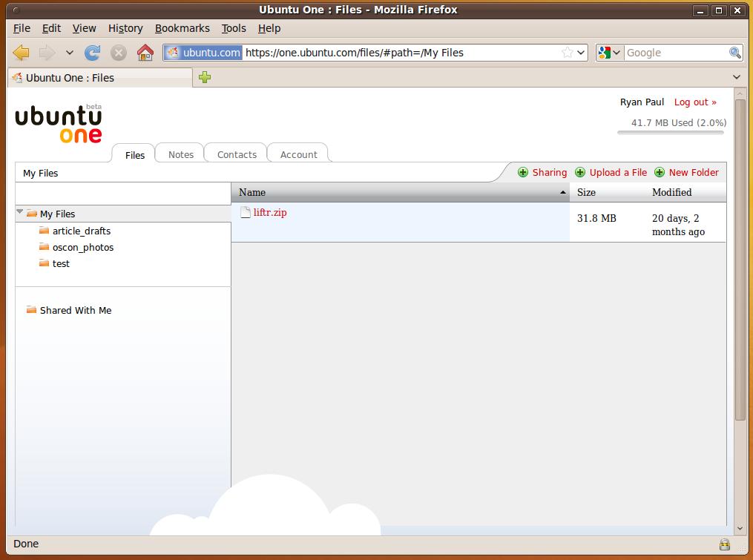Click the ubuntu.com site identity badge
This screenshot has width=753, height=560.
(203, 53)
